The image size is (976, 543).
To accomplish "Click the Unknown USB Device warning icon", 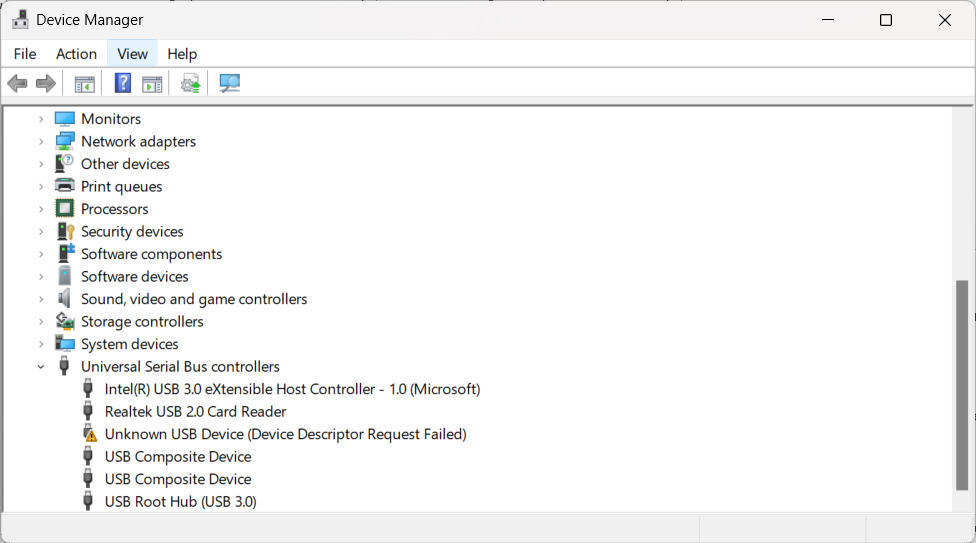I will pyautogui.click(x=90, y=434).
